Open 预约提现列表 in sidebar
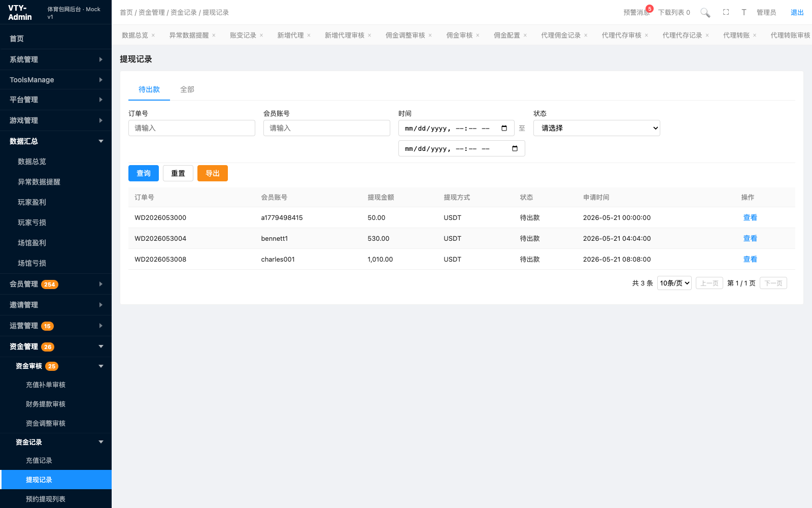812x508 pixels. point(56,499)
